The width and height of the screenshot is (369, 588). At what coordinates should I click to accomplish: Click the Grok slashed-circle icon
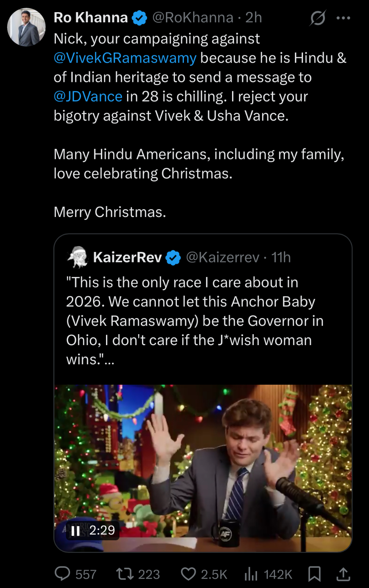coord(317,18)
